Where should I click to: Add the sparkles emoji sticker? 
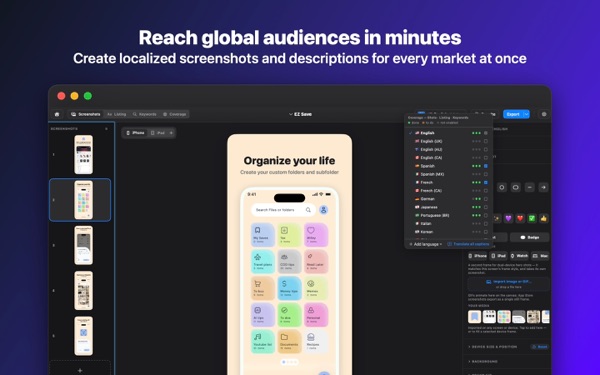pos(497,218)
